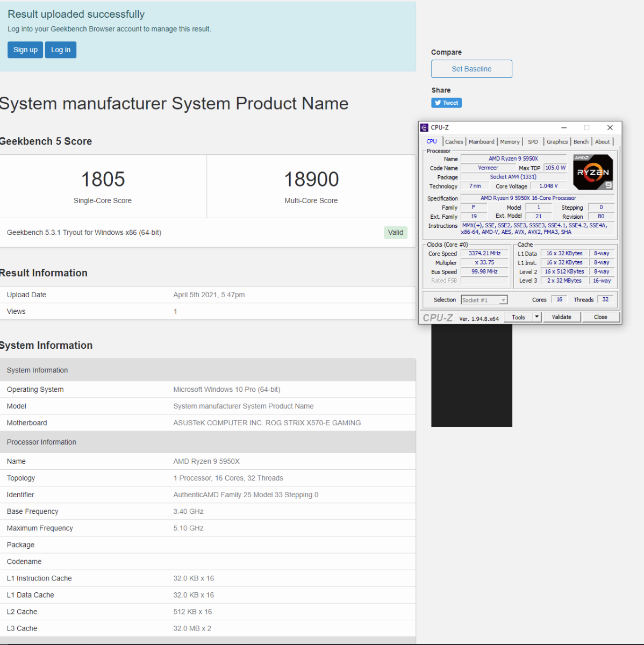Screen dimensions: 644x645
Task: Click the Threads value 32 in CPU-Z
Action: point(605,299)
